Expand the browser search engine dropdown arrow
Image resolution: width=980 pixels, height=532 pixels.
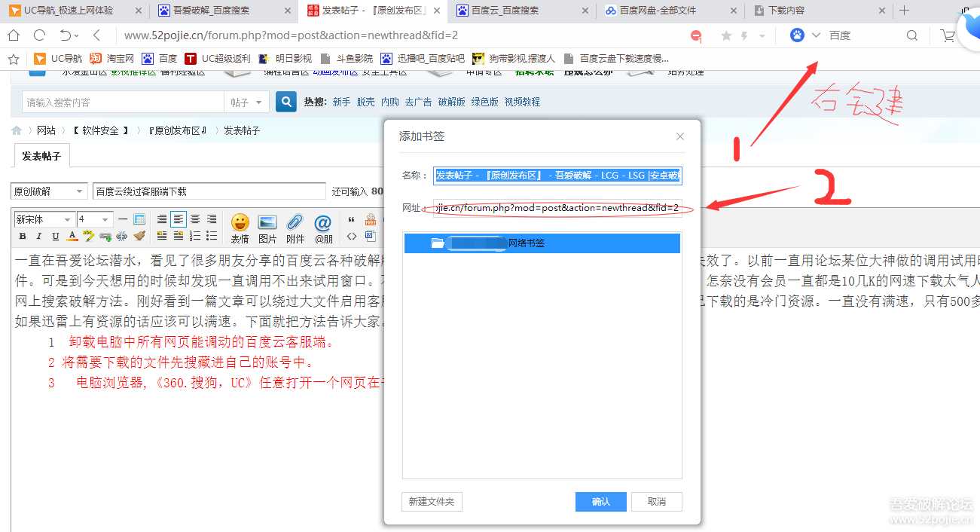point(816,35)
